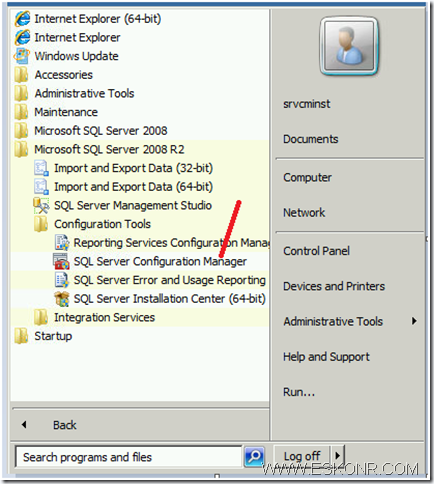Click the Configuration Tools folder icon
This screenshot has height=484, width=434.
(x=41, y=224)
